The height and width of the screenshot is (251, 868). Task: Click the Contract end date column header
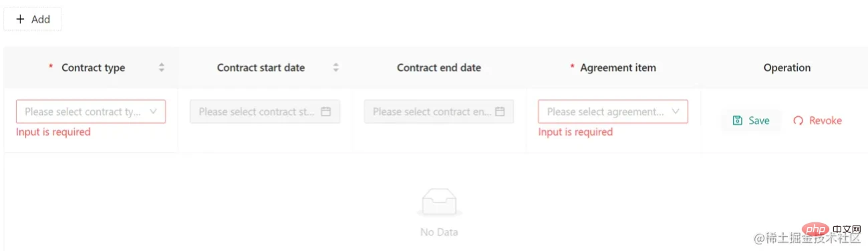(439, 67)
